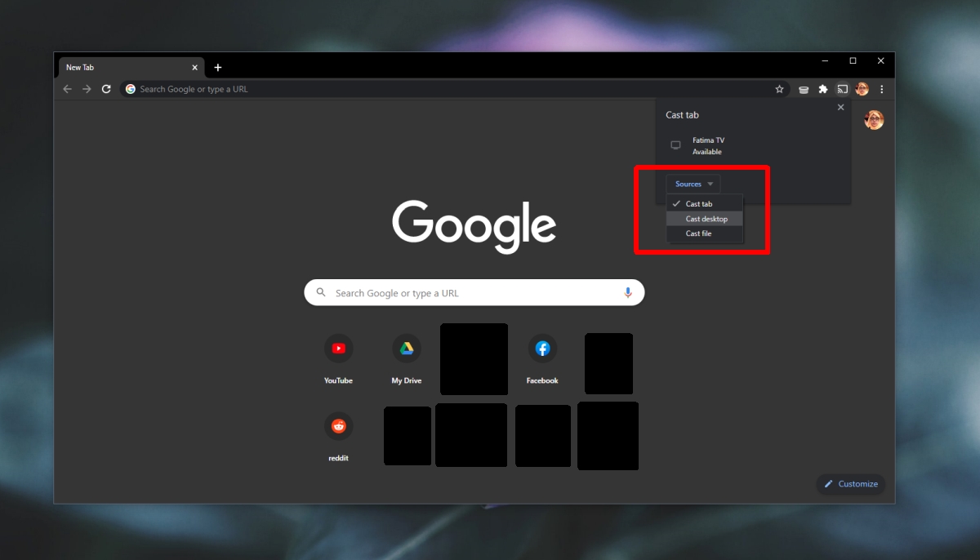980x560 pixels.
Task: Click the Cast icon in the toolbar
Action: point(843,89)
